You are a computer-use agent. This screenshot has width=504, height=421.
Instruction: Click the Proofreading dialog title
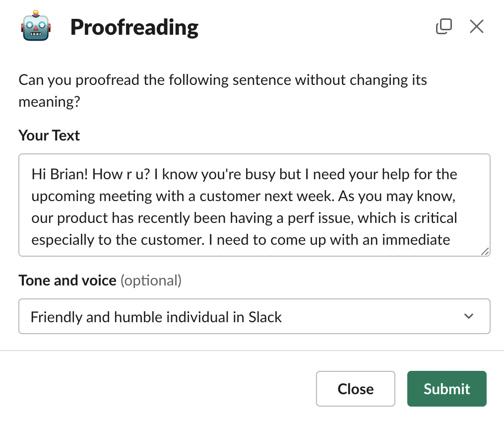(134, 27)
